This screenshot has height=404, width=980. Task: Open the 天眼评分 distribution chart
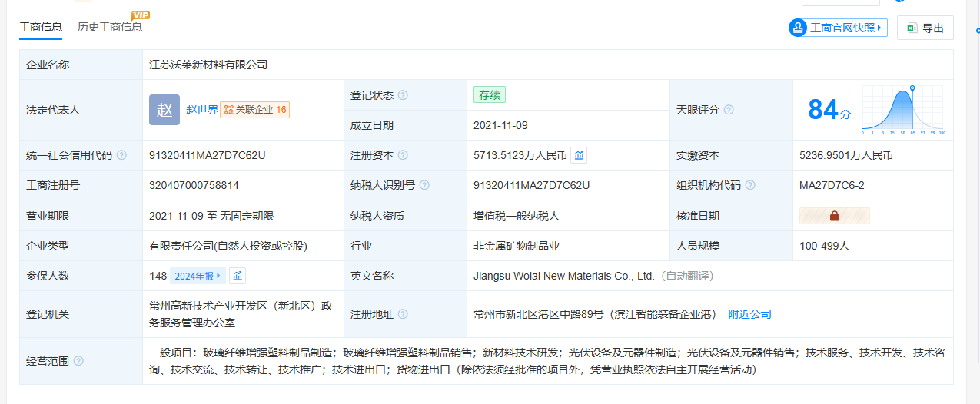(x=904, y=110)
